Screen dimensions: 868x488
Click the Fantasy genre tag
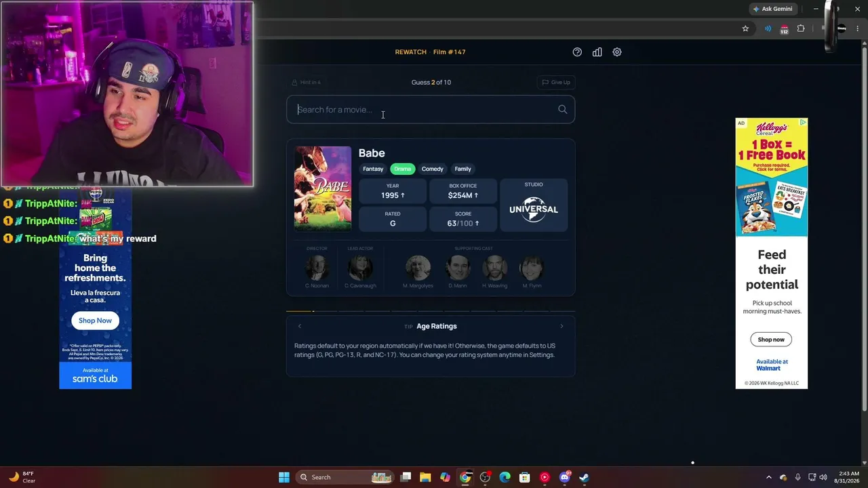point(373,169)
